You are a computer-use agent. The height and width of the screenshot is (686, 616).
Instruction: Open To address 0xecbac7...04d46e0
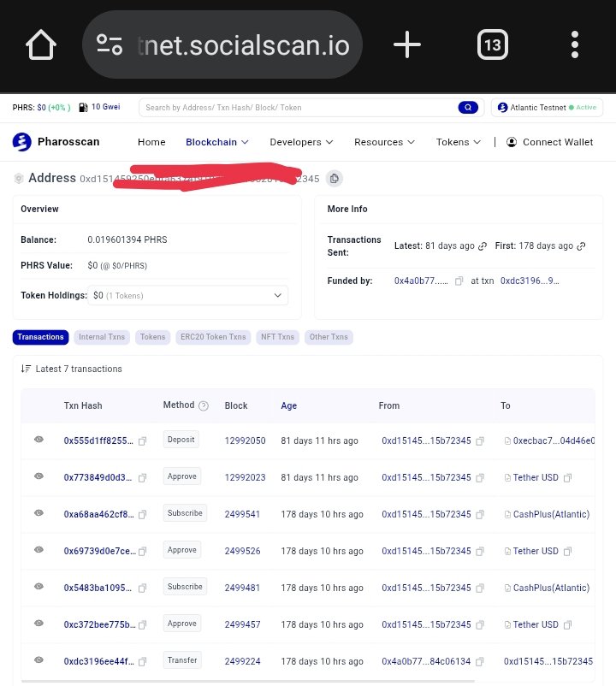[554, 441]
